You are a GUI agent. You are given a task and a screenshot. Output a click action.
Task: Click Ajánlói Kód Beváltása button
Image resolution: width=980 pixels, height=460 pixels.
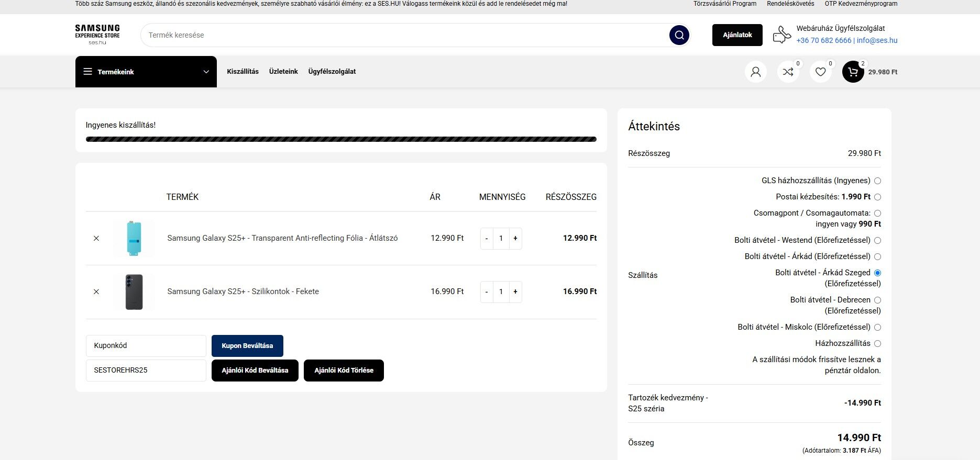[255, 371]
